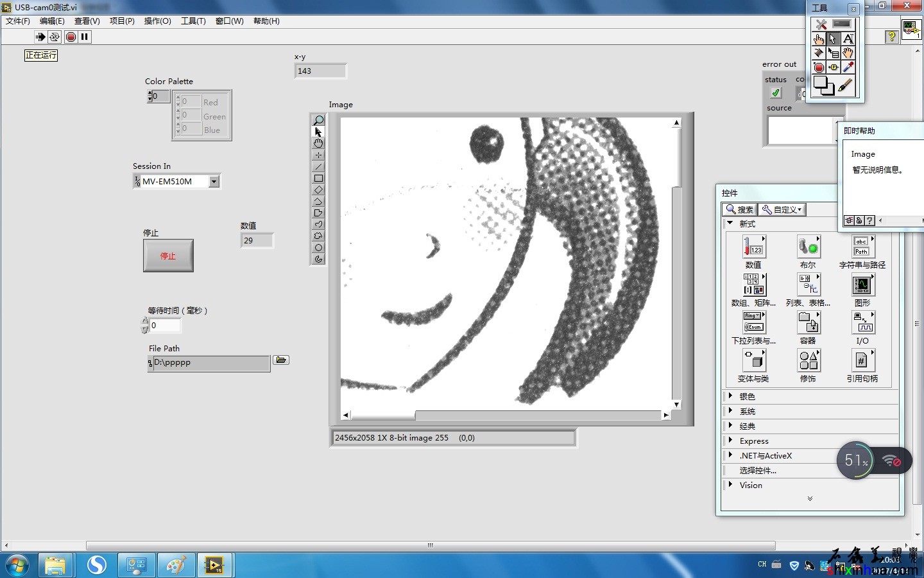Select the Text editing tool in Tools palette
The width and height of the screenshot is (924, 578).
click(848, 39)
